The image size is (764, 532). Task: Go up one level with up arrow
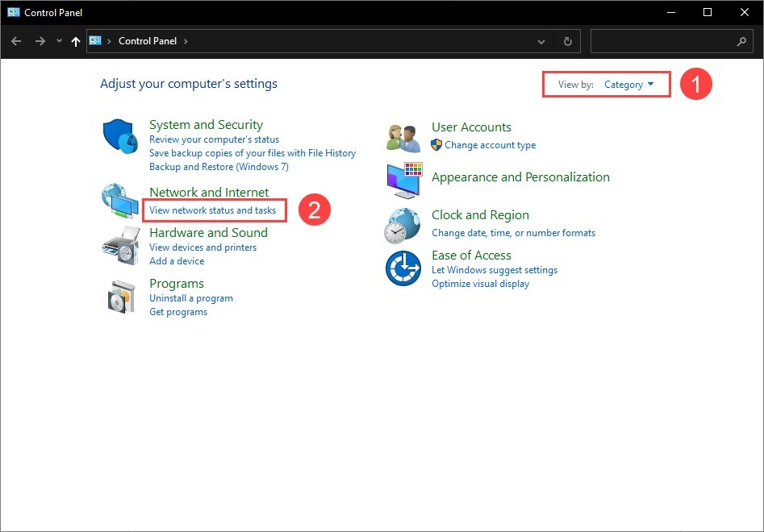tap(76, 41)
